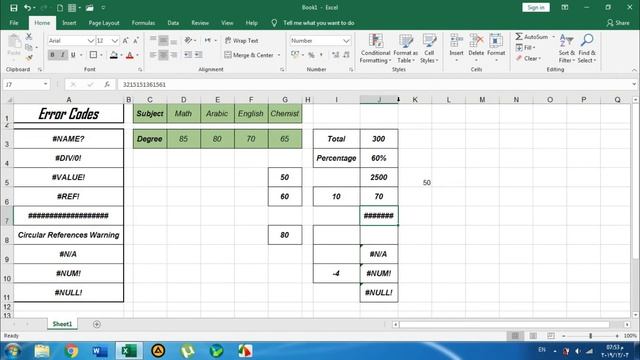
Task: Open Conditional Formatting menu
Action: pos(376,48)
